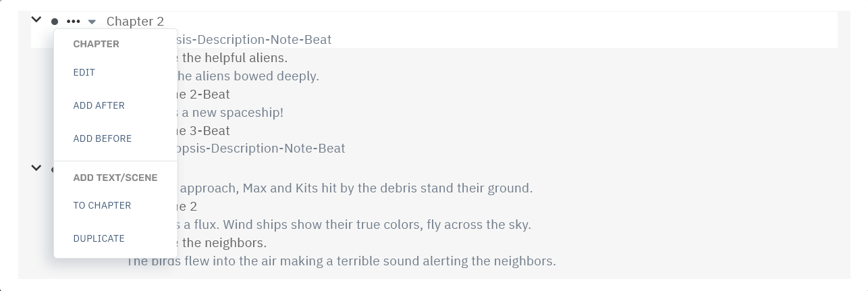The width and height of the screenshot is (868, 291).
Task: Click DUPLICATE in the chapter menu
Action: (99, 238)
